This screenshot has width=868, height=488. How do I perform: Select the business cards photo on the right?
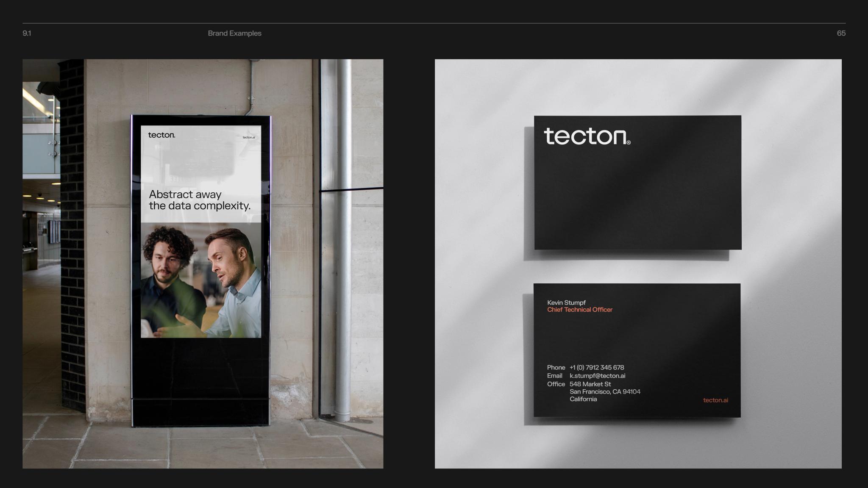pos(638,263)
